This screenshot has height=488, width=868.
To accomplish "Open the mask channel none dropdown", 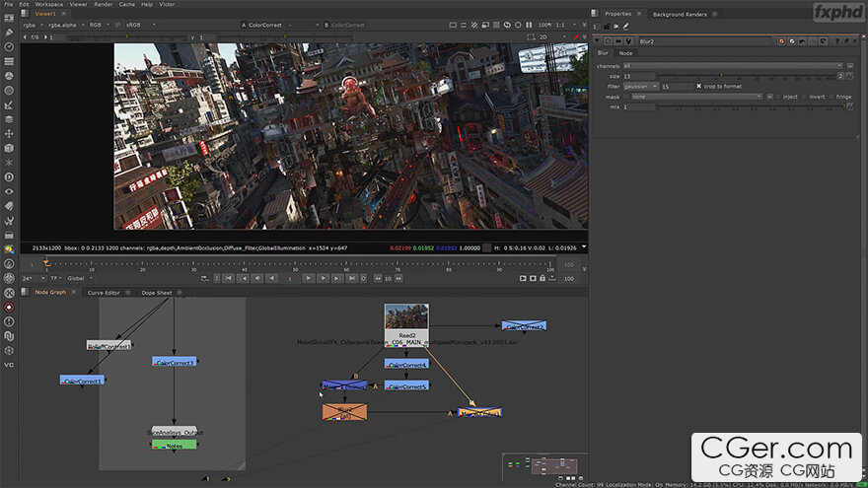I will 697,97.
